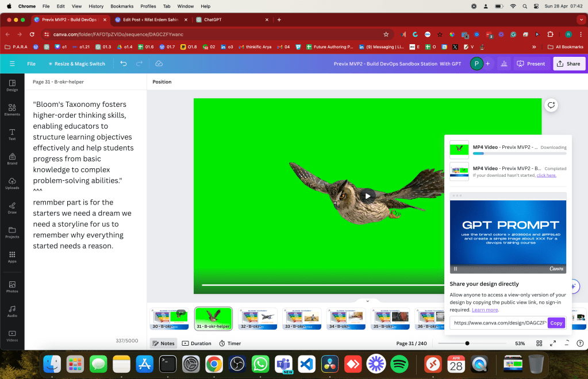Undo the last action
Image resolution: width=588 pixels, height=379 pixels.
124,64
